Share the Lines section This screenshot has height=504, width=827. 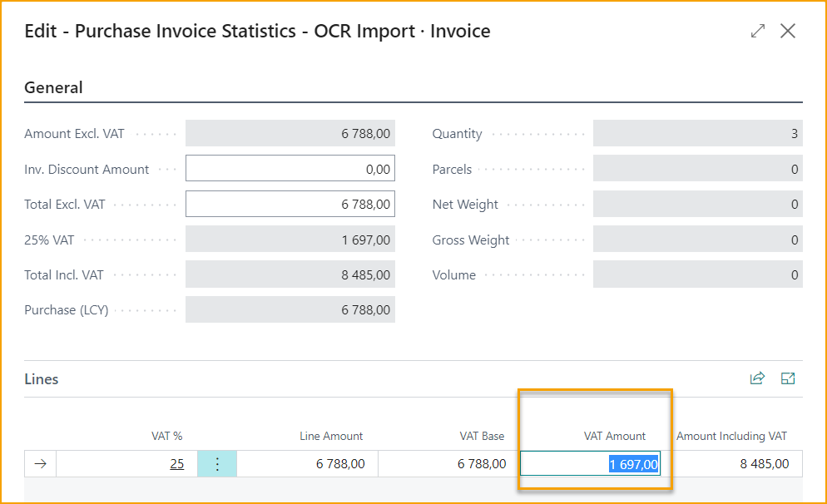(x=756, y=378)
